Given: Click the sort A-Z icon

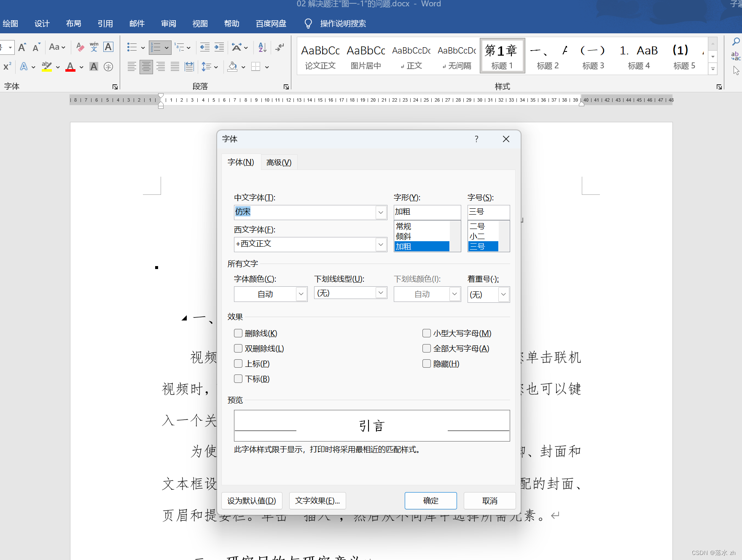Looking at the screenshot, I should click(x=262, y=47).
